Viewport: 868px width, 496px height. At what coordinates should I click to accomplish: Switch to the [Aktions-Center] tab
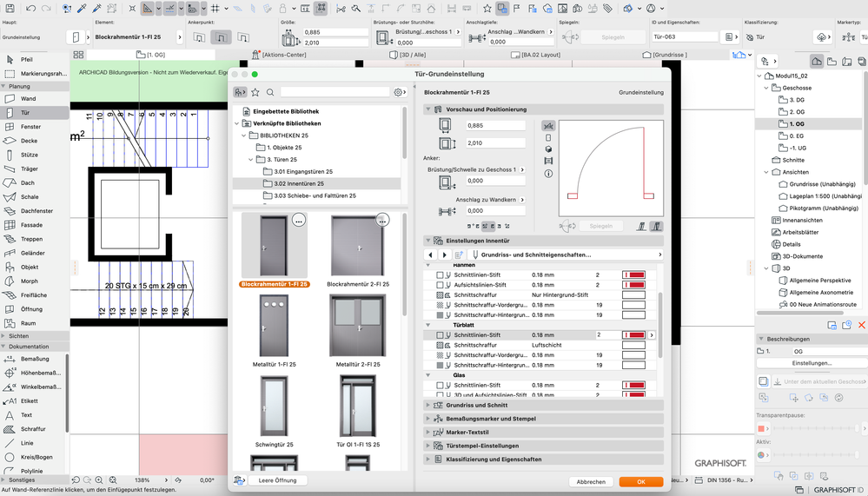tap(279, 55)
